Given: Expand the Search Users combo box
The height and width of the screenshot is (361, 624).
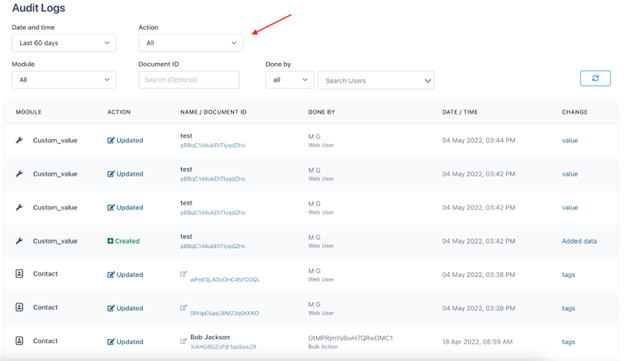Looking at the screenshot, I should coord(376,80).
